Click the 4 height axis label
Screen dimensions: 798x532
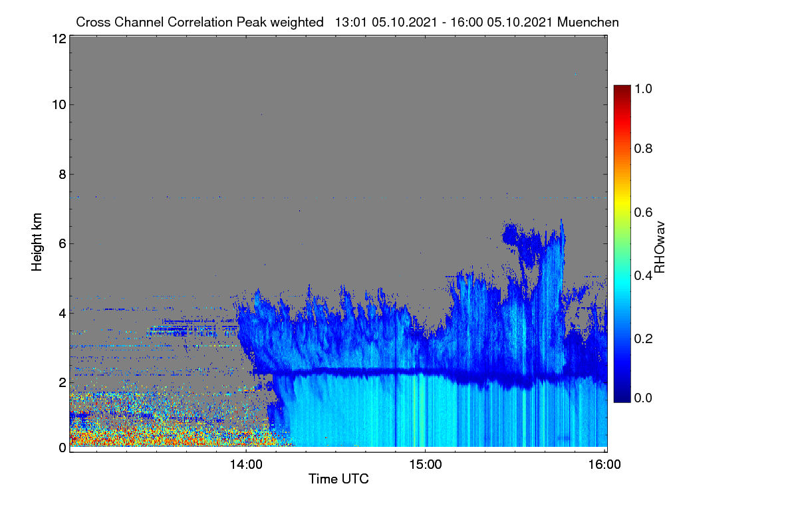tap(61, 312)
